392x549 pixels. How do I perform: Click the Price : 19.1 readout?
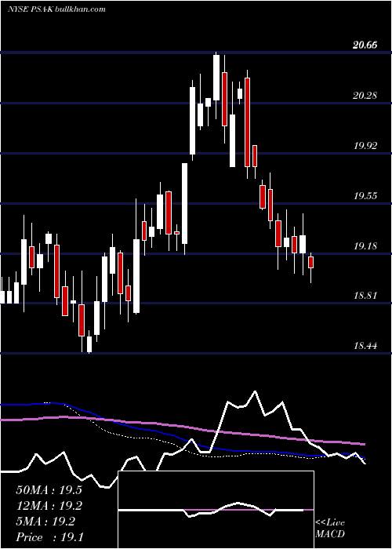coord(49,537)
